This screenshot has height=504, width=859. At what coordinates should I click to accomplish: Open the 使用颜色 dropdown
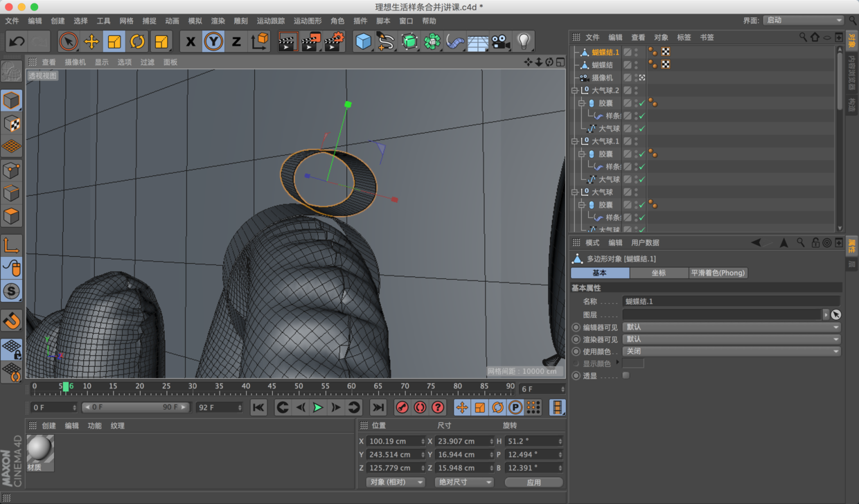(732, 351)
